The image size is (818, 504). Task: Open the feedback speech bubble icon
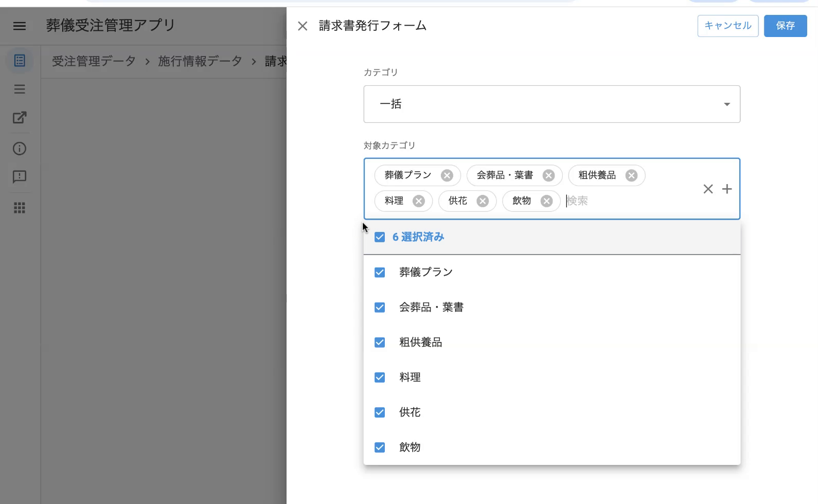tap(20, 177)
